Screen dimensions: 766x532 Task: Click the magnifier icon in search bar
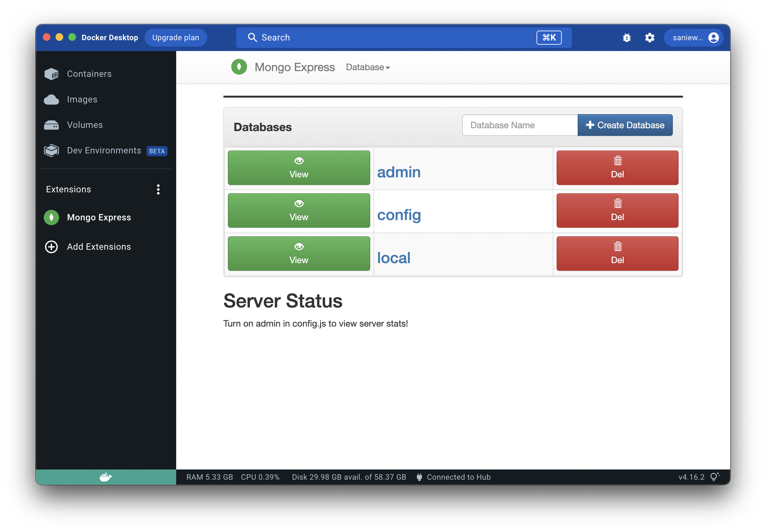click(x=252, y=38)
